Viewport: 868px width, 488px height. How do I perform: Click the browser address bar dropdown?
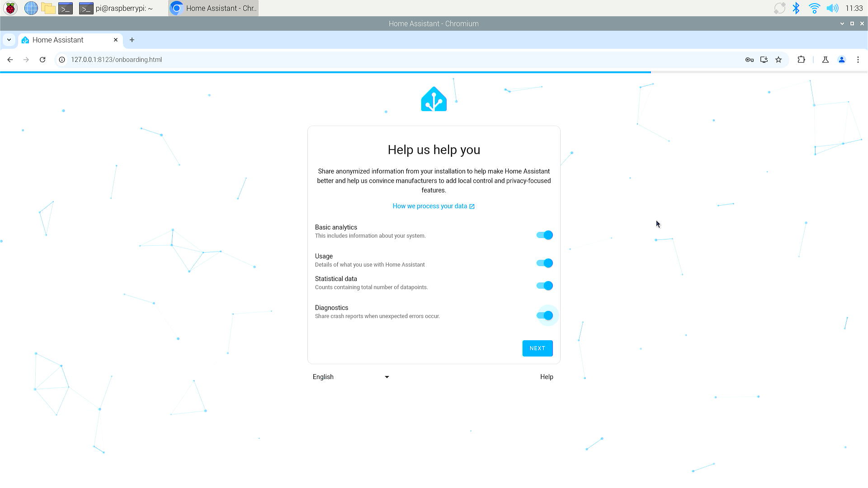point(8,40)
